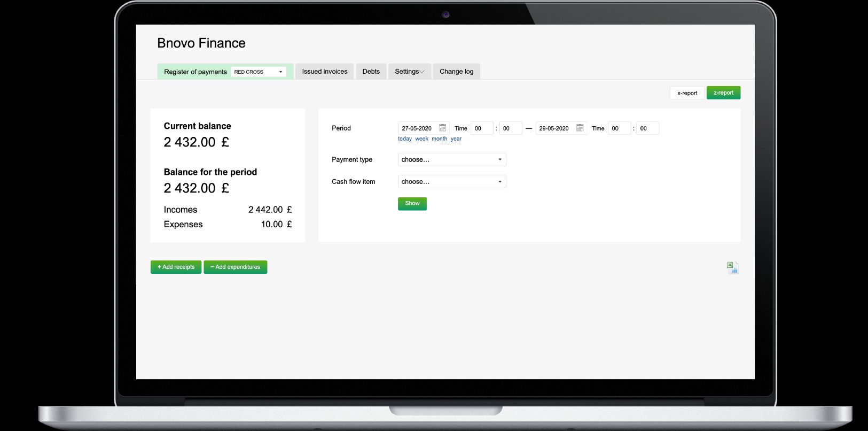Export register to Excel file icon
868x431 pixels.
coord(733,267)
